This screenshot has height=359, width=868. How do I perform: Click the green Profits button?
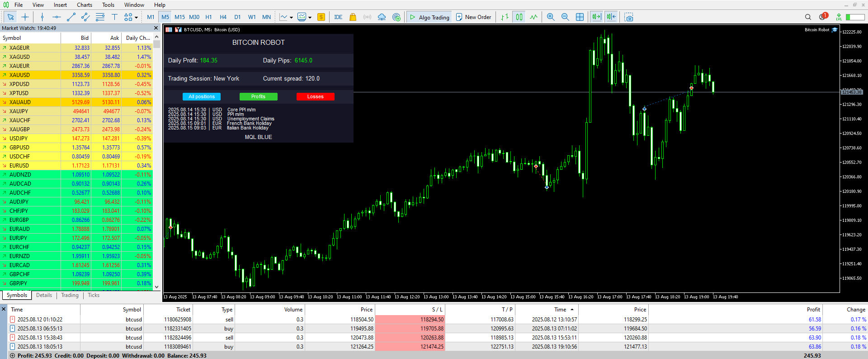(x=258, y=96)
